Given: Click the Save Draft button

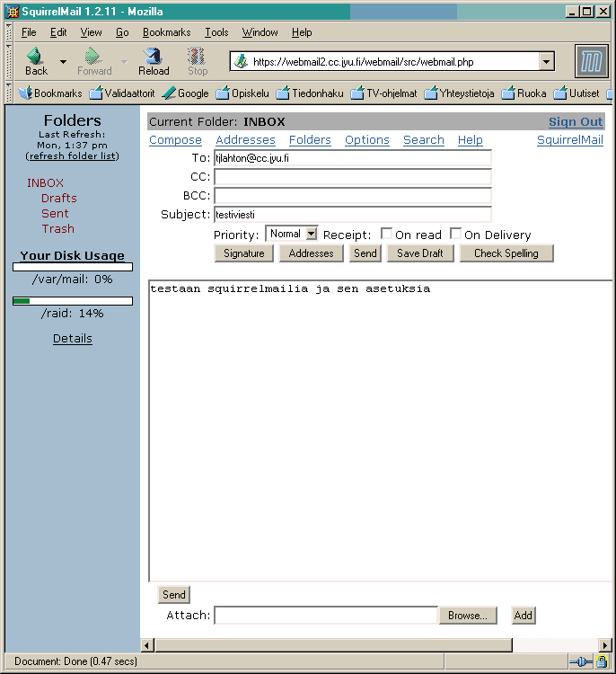Looking at the screenshot, I should tap(420, 253).
